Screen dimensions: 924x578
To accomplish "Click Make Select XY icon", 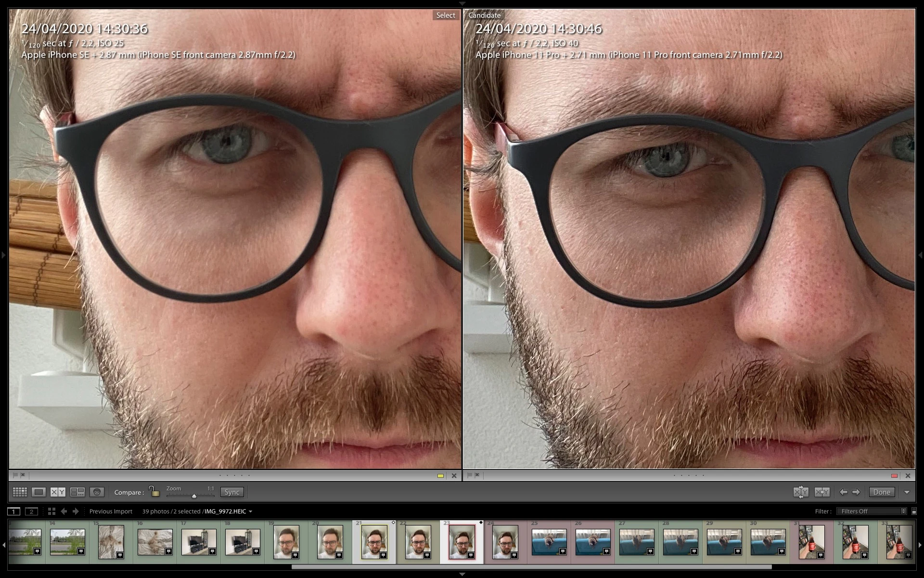I will 822,492.
